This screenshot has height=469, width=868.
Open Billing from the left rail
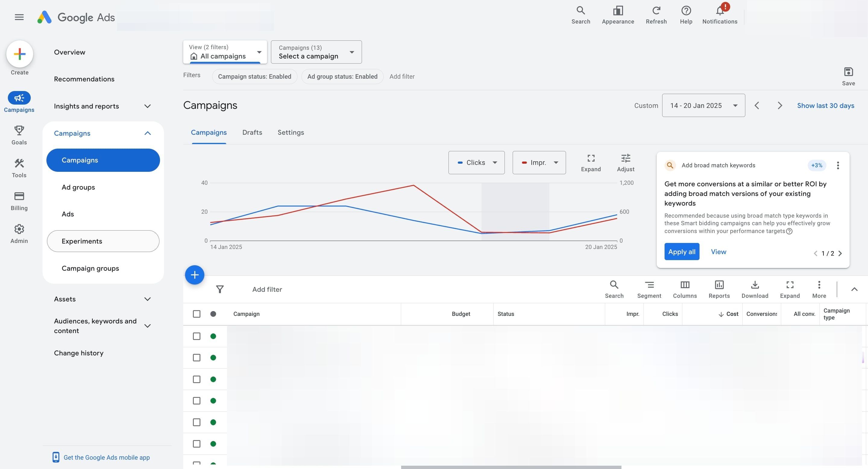tap(19, 201)
